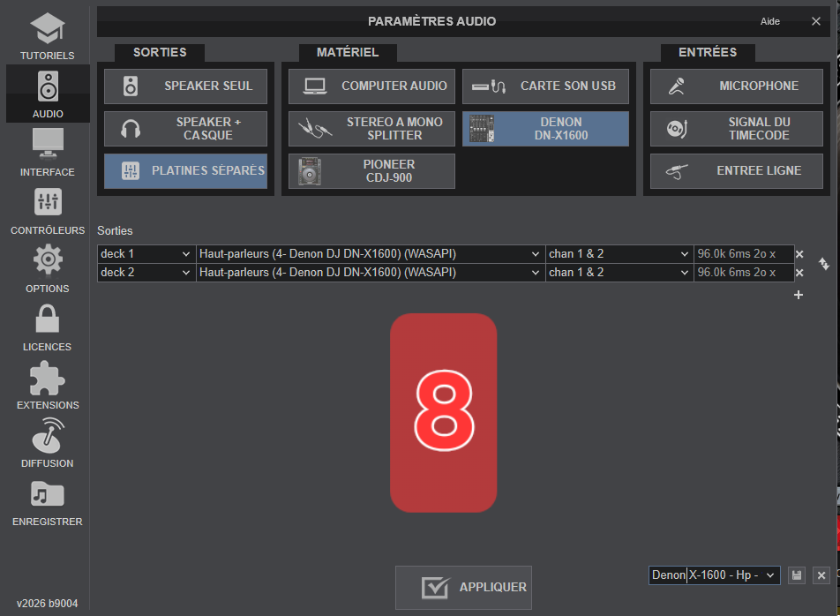The width and height of the screenshot is (840, 616).
Task: Open the Licences padlock section
Action: [47, 327]
